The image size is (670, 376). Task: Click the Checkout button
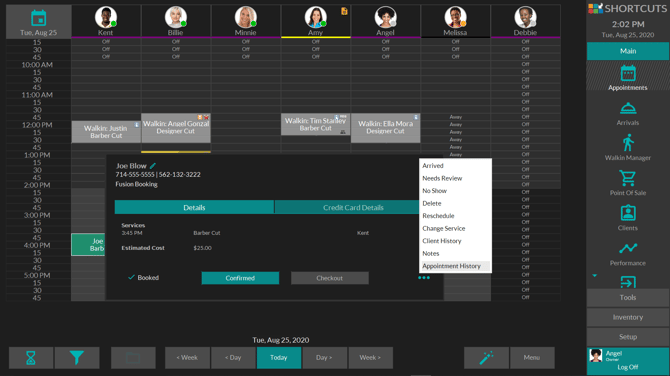click(x=329, y=278)
